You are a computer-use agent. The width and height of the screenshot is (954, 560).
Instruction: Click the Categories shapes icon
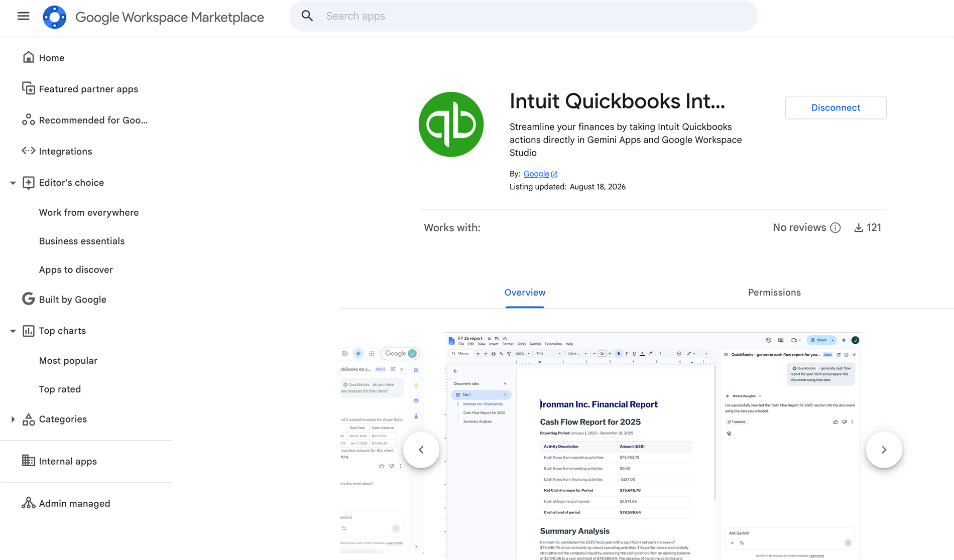coord(29,419)
